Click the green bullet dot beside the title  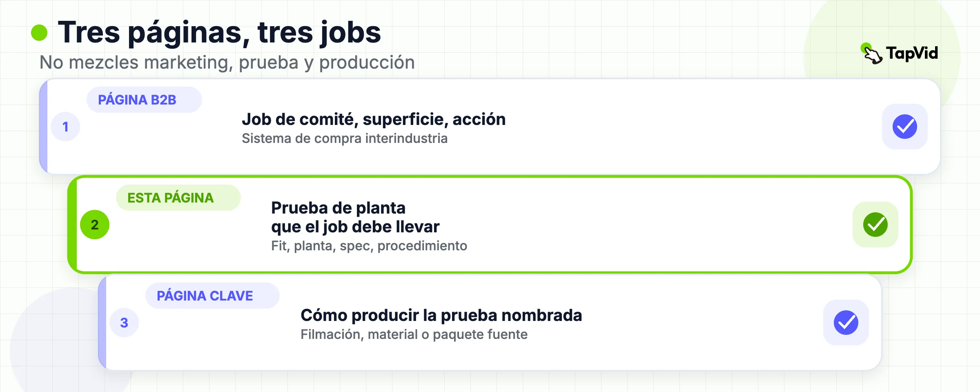click(x=39, y=33)
